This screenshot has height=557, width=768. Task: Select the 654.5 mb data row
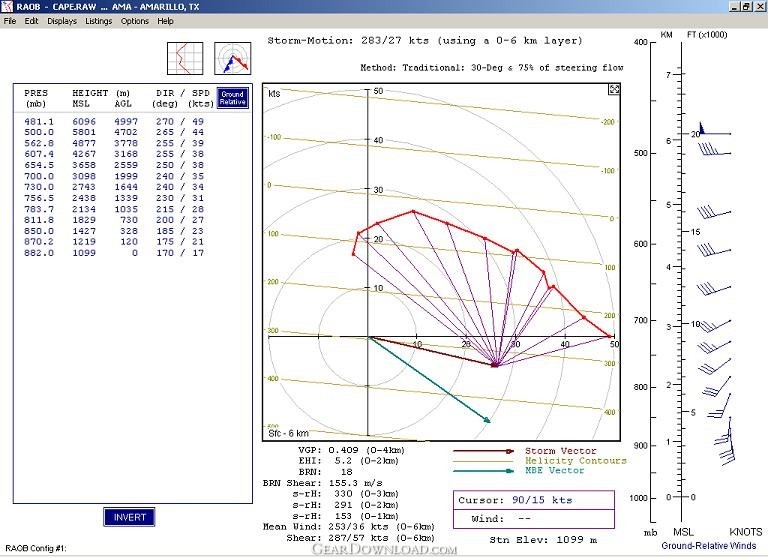coord(114,165)
